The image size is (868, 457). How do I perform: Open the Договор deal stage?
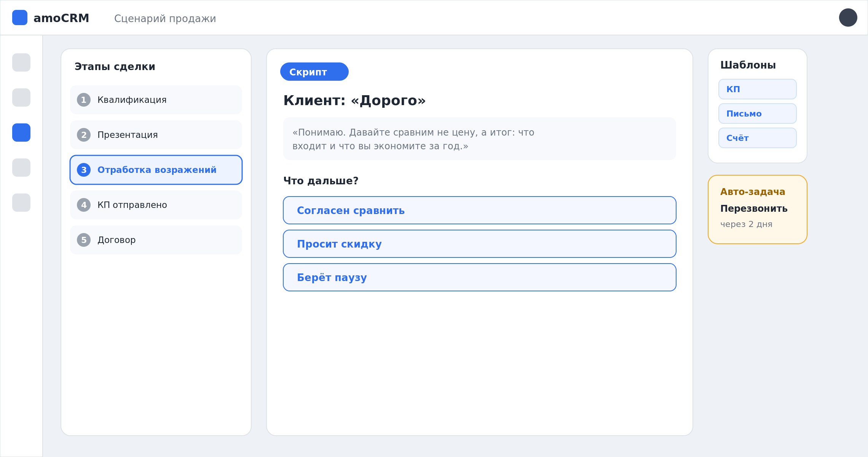tap(156, 240)
